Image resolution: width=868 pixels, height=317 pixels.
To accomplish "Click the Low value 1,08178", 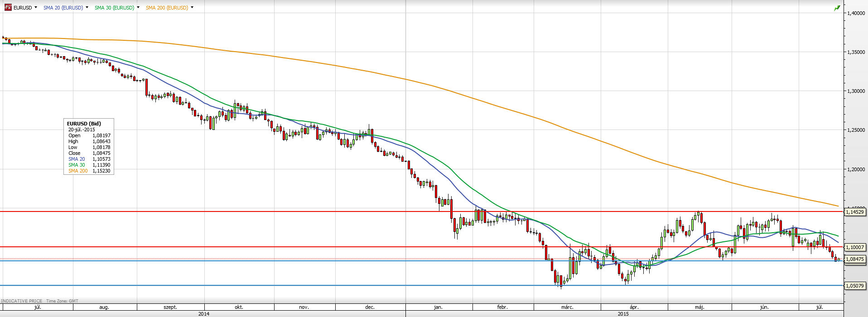I will click(101, 147).
